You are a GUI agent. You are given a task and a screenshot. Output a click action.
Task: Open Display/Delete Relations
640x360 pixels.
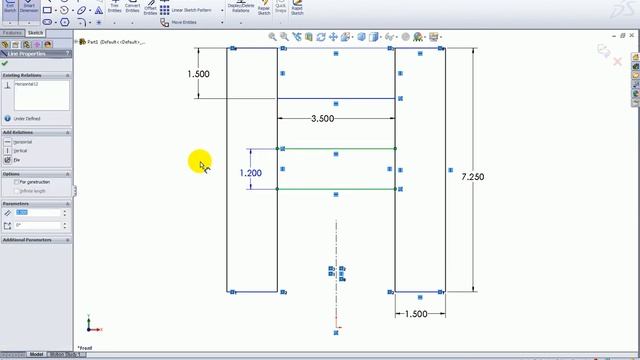tap(241, 7)
